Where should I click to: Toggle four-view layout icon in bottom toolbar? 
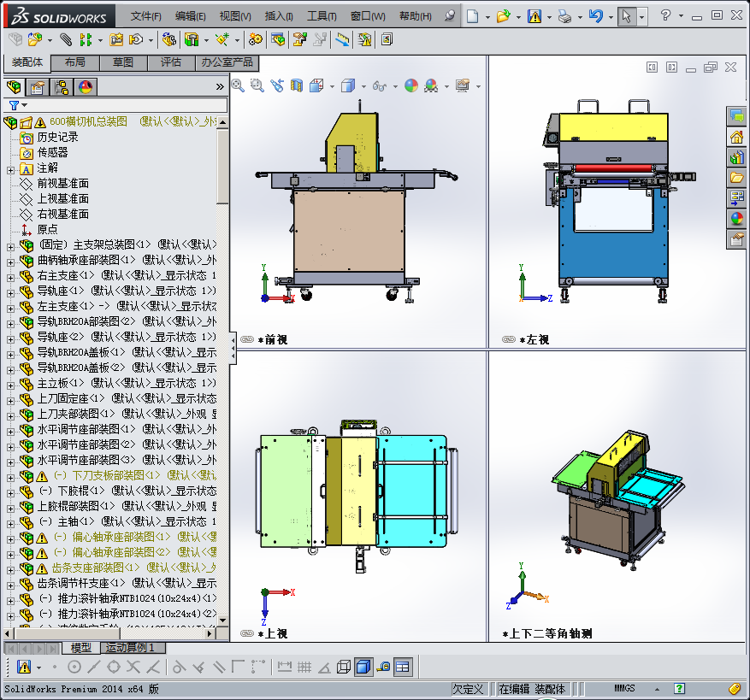tap(403, 667)
